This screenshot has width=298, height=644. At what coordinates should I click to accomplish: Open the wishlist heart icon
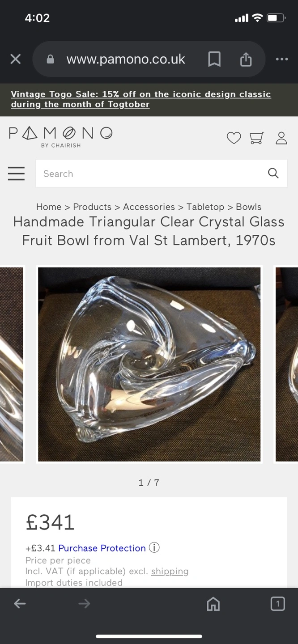(234, 138)
